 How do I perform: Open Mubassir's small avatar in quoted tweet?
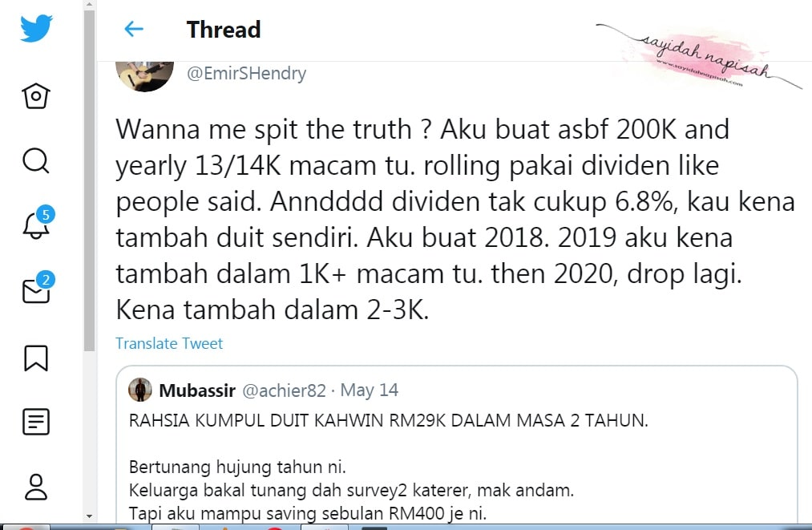click(x=139, y=390)
